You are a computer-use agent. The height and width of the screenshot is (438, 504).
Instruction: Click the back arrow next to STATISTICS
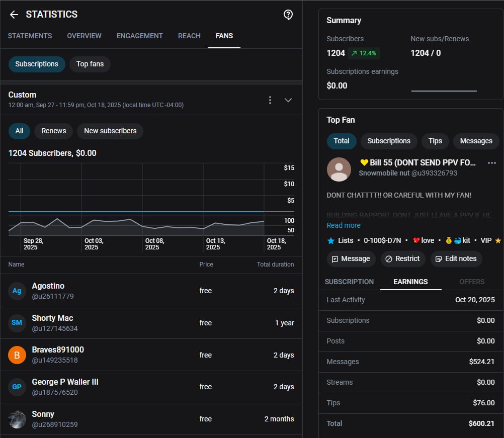coord(14,15)
